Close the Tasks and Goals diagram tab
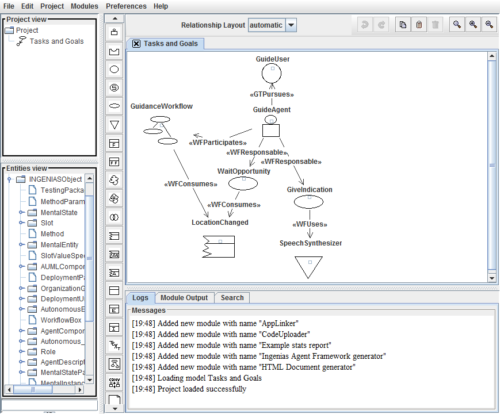 click(136, 44)
